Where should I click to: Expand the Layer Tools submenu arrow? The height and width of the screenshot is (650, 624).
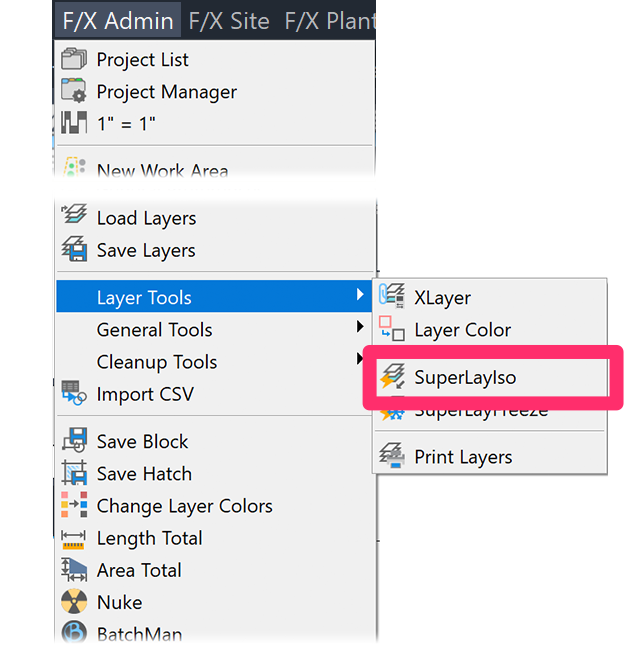tap(359, 297)
